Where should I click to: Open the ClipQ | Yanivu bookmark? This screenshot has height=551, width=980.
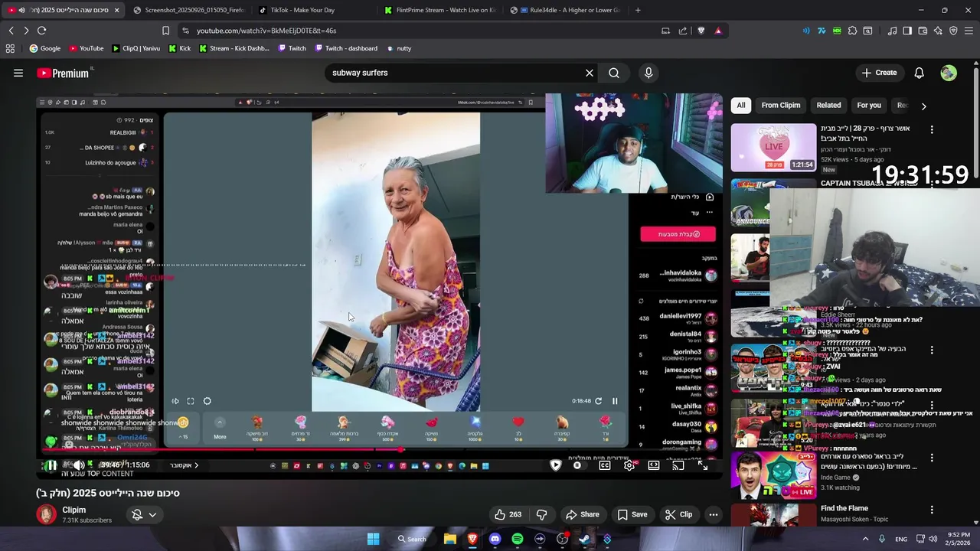(136, 48)
